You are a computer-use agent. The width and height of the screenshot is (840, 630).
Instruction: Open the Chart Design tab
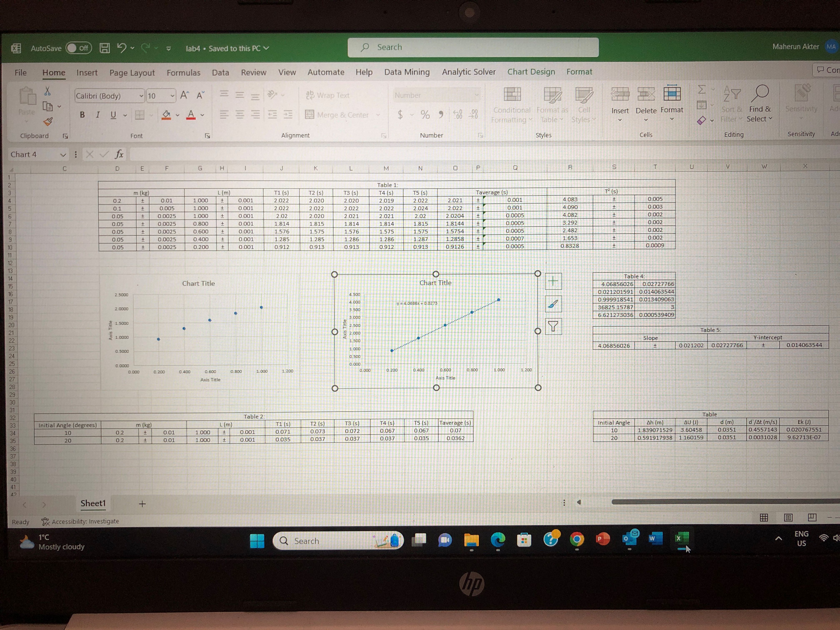pos(531,72)
